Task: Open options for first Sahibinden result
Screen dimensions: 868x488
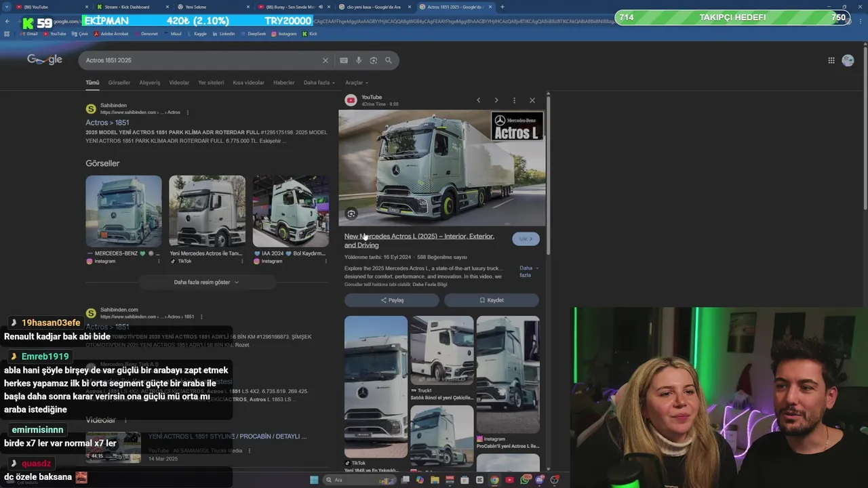Action: [x=188, y=113]
